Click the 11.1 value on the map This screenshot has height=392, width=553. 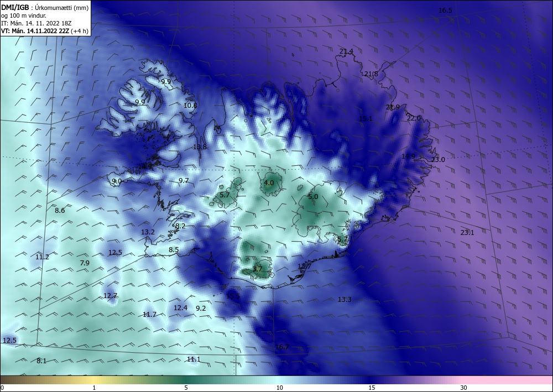tap(193, 359)
